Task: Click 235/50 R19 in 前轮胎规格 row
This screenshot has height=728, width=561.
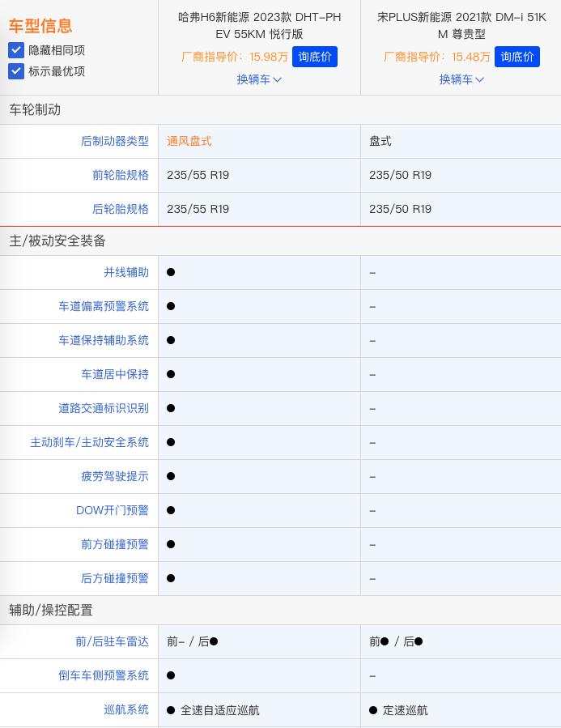Action: coord(401,175)
